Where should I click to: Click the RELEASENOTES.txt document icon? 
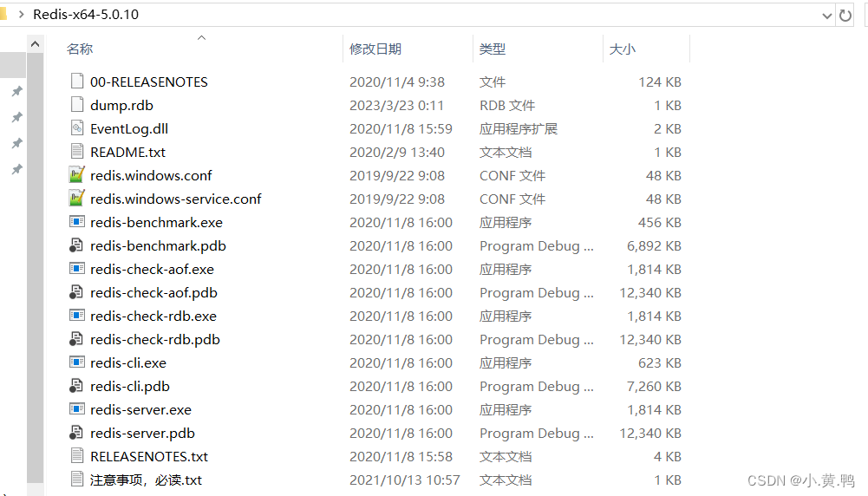click(77, 455)
